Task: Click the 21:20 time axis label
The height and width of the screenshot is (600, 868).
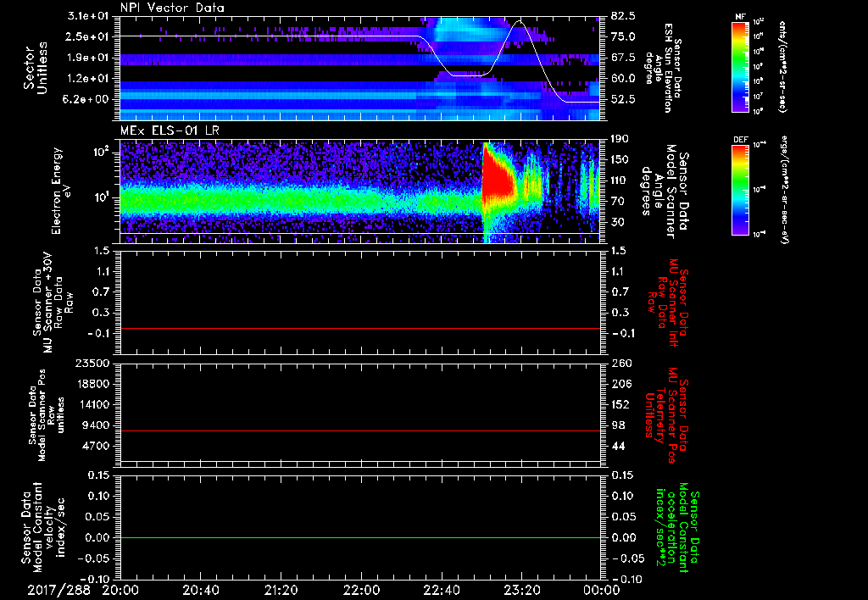Action: 281,590
